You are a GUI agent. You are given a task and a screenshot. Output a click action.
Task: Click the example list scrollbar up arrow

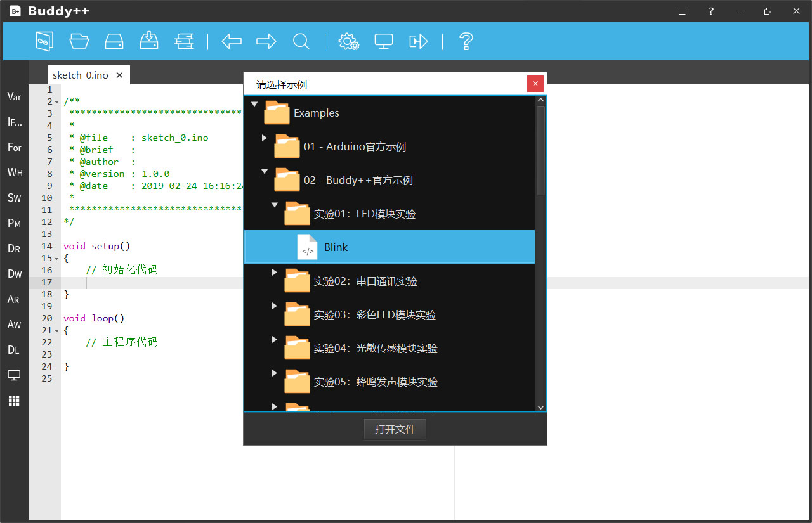(540, 100)
